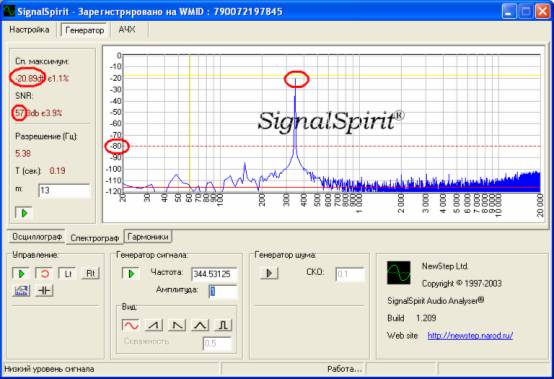
Task: Click the Сп. максимум label
Action: coord(42,61)
